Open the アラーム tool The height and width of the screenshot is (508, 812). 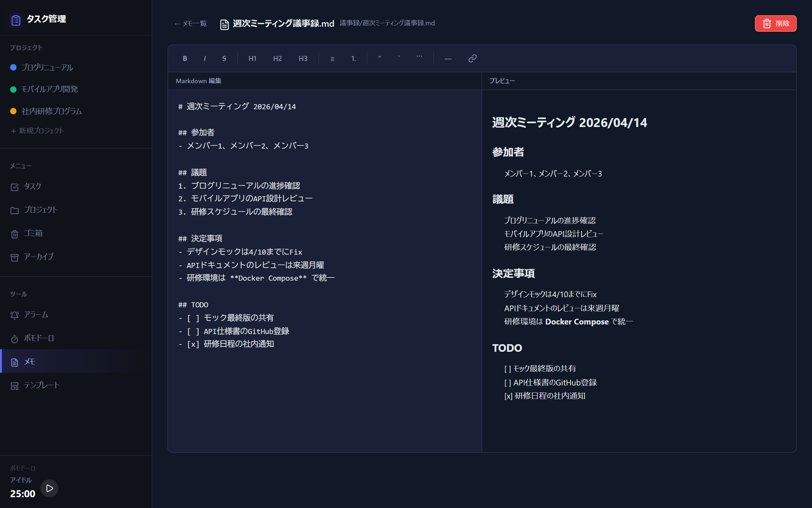76,315
